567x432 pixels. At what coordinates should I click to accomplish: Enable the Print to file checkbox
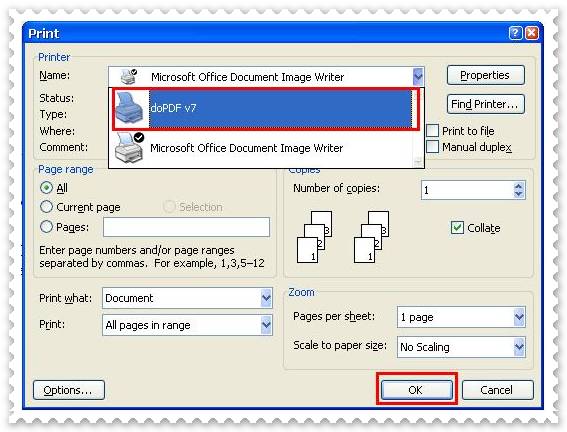[432, 131]
